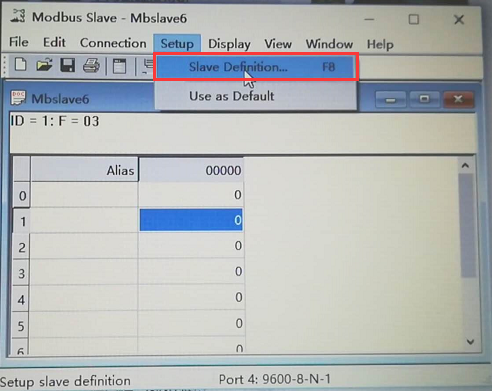
Task: Open the Connection menu
Action: [x=113, y=43]
